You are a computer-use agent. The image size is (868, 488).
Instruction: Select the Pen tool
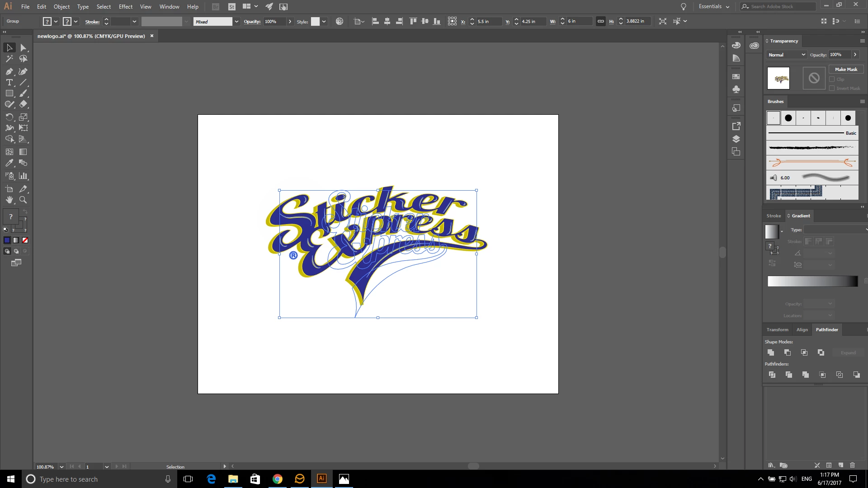tap(9, 71)
